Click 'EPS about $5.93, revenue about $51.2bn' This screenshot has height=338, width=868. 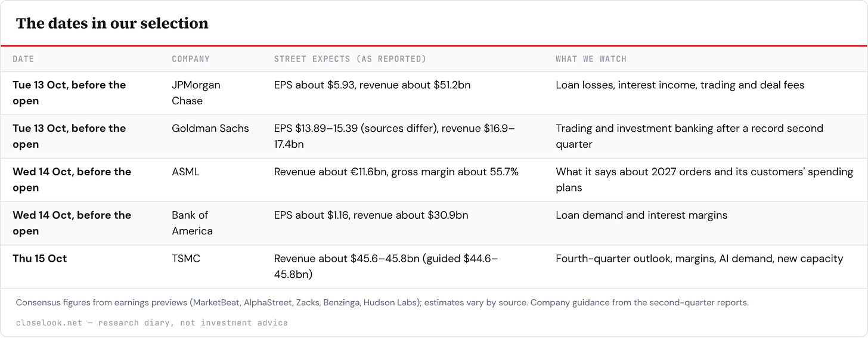click(372, 85)
